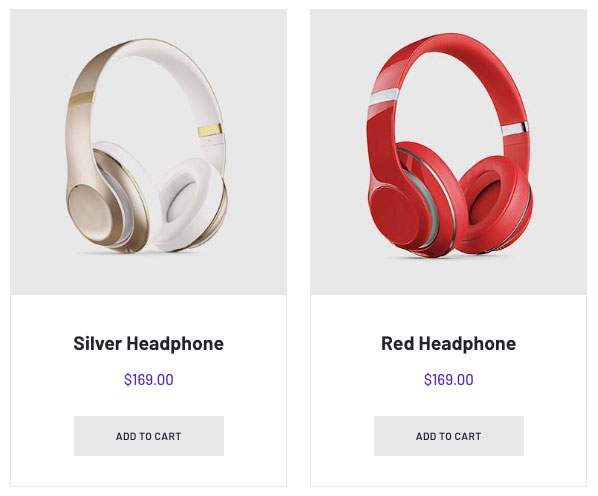This screenshot has height=496, width=598.
Task: Add the Red Headphone to cart
Action: click(x=448, y=436)
